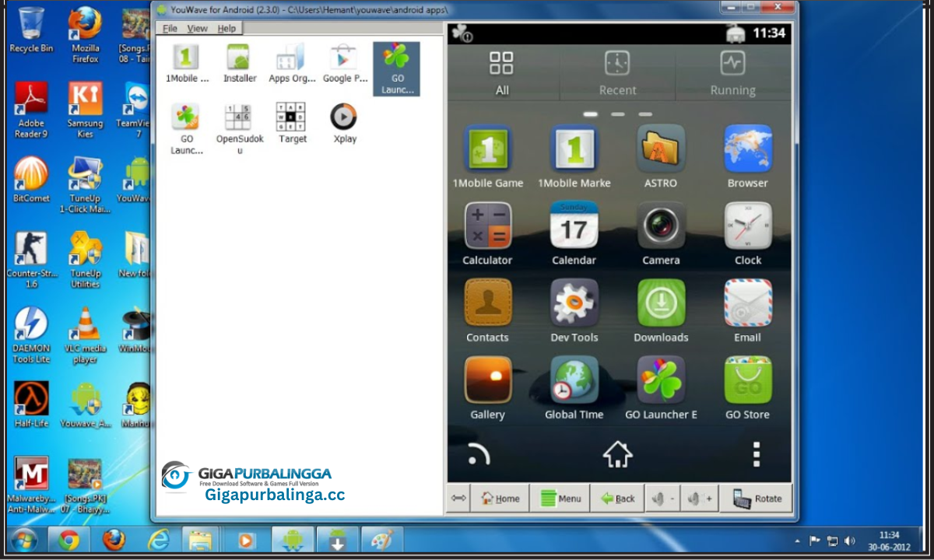Switch to the Recent apps tab
Image resolution: width=934 pixels, height=560 pixels.
pos(617,73)
